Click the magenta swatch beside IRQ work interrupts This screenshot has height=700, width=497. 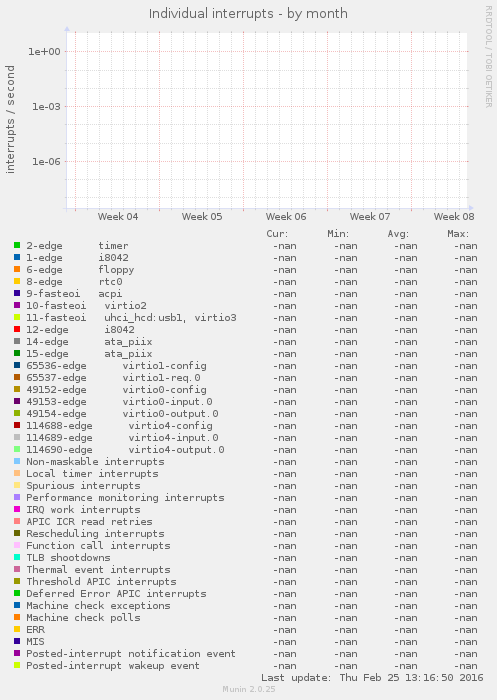point(17,509)
